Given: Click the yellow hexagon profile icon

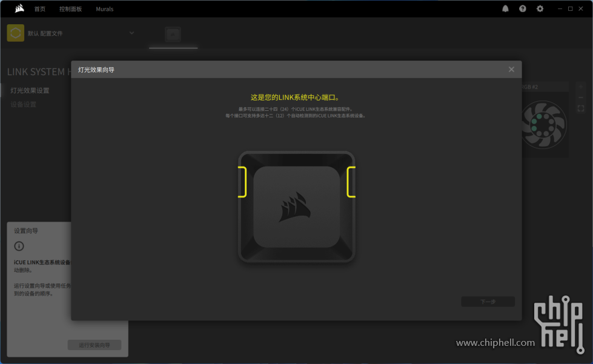Looking at the screenshot, I should 16,33.
